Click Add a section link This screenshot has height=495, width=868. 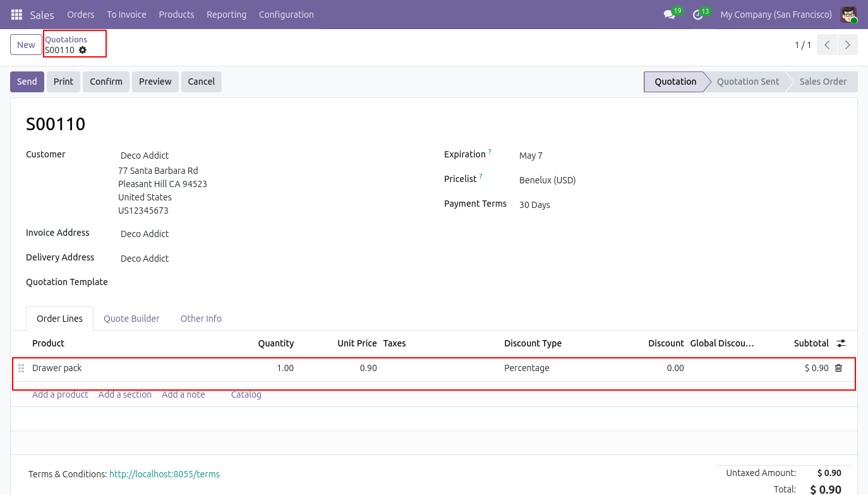click(125, 394)
